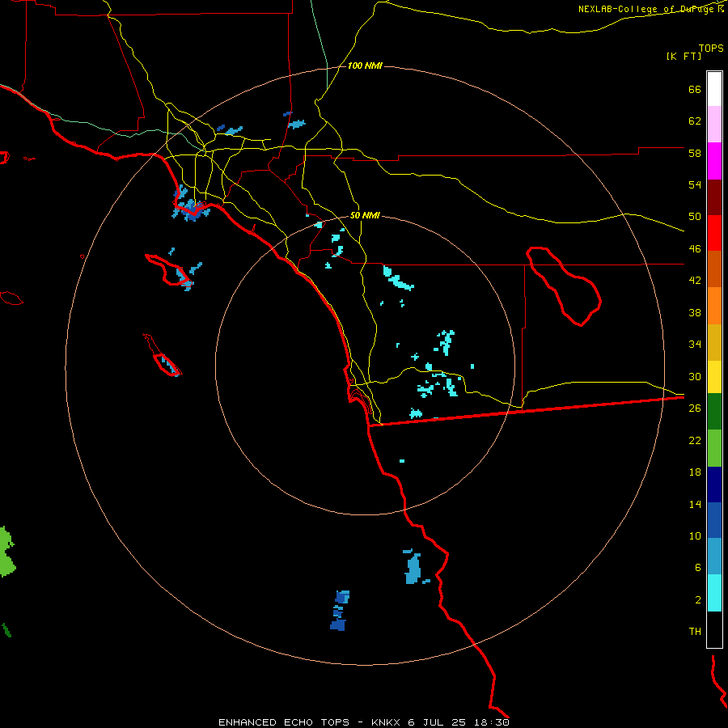The height and width of the screenshot is (728, 728).
Task: Click the TH threshold label
Action: tap(695, 632)
